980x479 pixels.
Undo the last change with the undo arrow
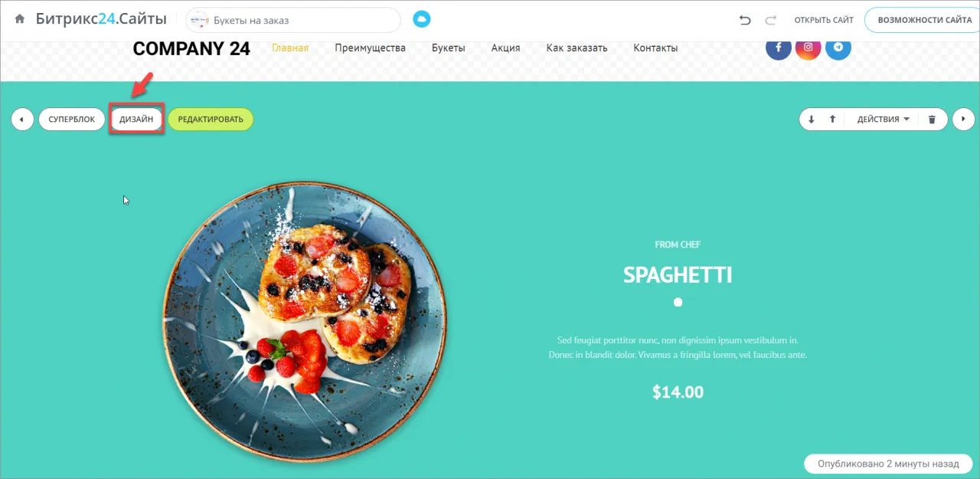point(745,20)
